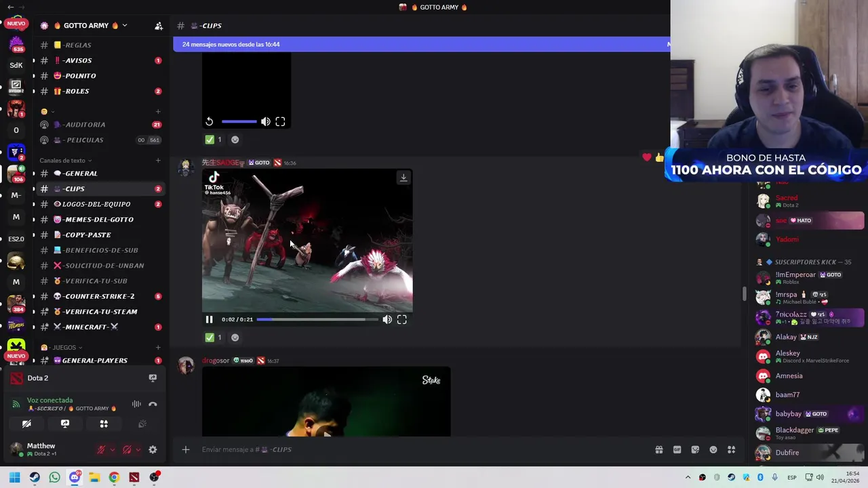Viewport: 868px width, 488px height.
Task: Disconnect from the voice channel
Action: [x=153, y=404]
